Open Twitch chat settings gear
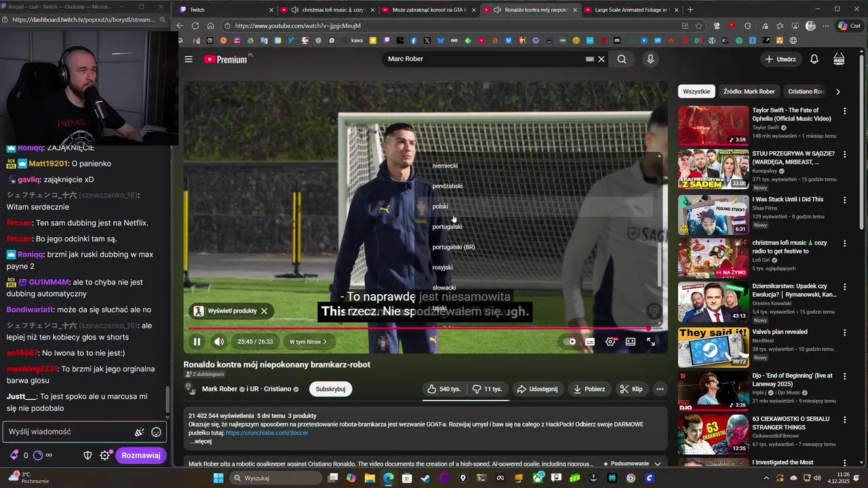868x488 pixels. (104, 455)
